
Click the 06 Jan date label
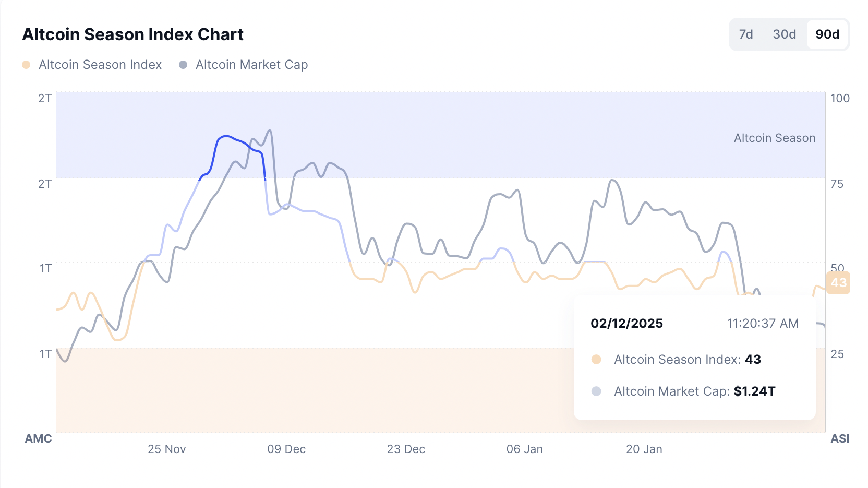(x=525, y=449)
